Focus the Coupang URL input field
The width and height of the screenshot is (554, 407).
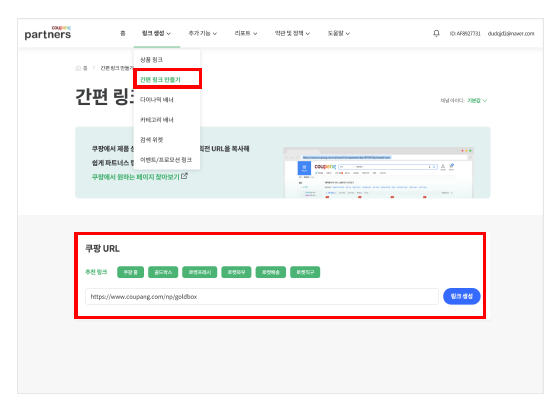tap(262, 296)
